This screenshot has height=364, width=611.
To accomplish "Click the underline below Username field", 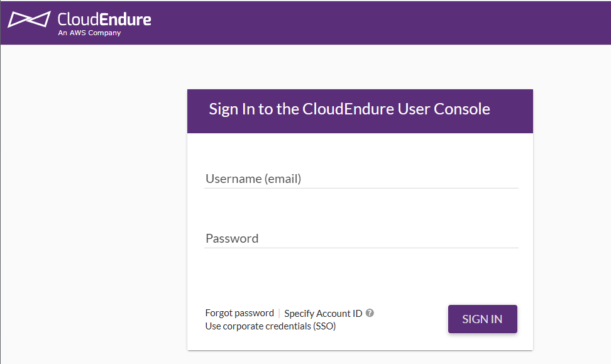I will 361,188.
